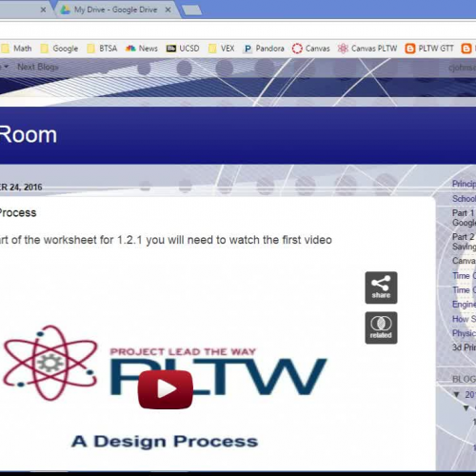The height and width of the screenshot is (476, 476).
Task: Click the post date ending 24, 2016
Action: click(21, 187)
